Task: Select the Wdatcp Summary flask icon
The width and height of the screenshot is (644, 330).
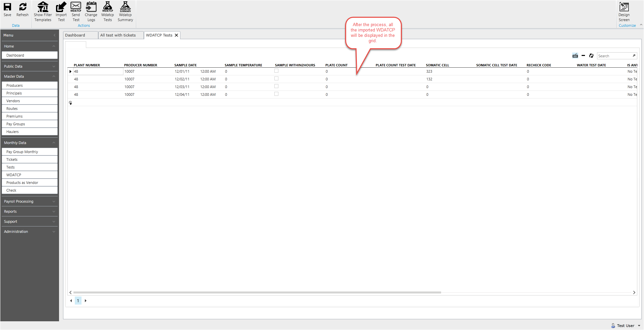Action: tap(125, 10)
